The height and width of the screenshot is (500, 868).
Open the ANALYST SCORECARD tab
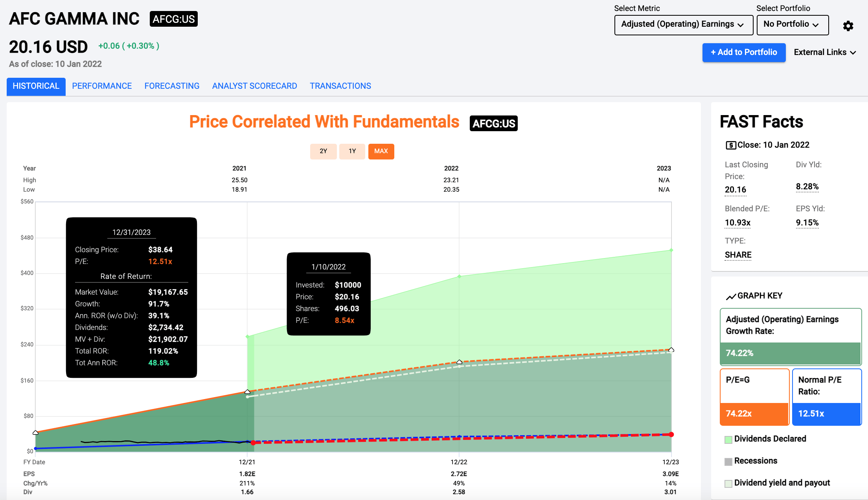tap(254, 86)
